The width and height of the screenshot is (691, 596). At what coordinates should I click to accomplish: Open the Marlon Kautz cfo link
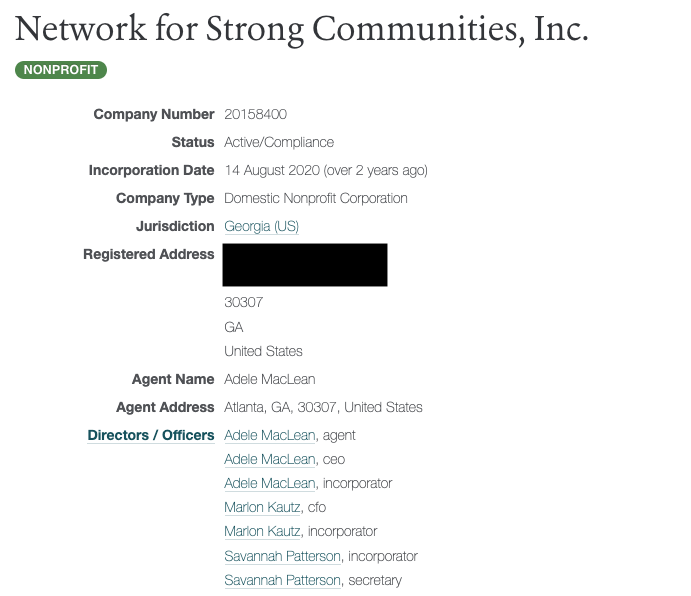[264, 507]
